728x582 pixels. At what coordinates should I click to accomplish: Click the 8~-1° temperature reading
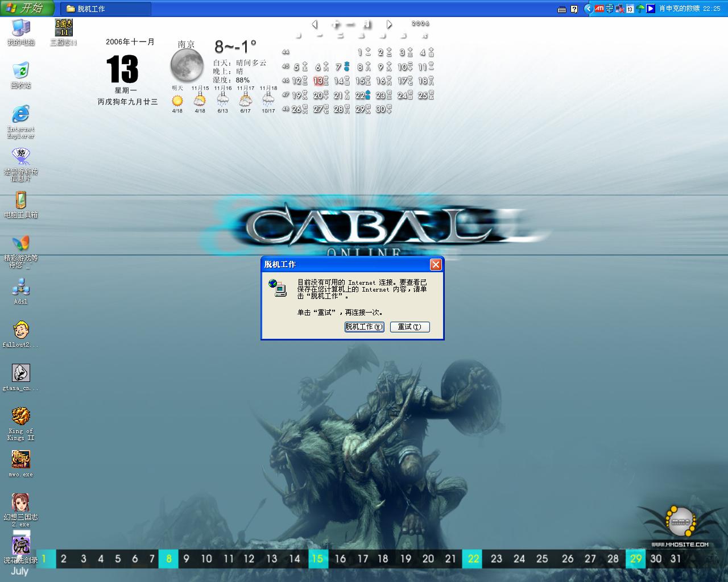[235, 46]
